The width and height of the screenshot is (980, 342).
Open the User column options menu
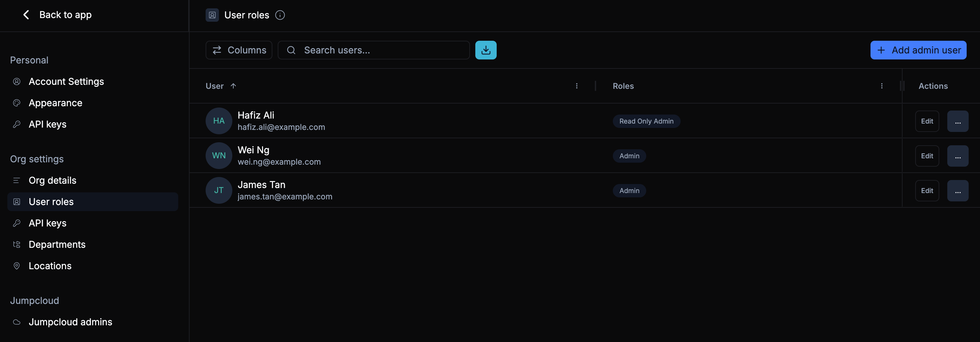(576, 86)
